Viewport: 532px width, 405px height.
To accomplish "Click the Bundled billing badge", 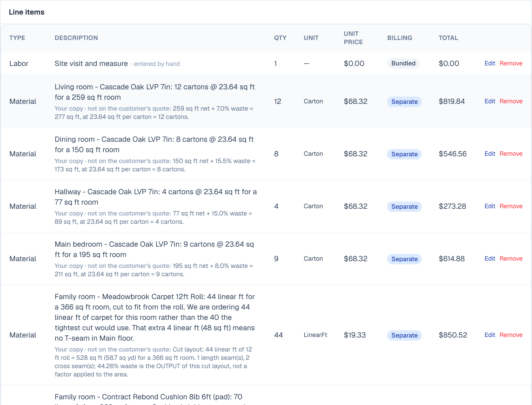I will point(403,63).
